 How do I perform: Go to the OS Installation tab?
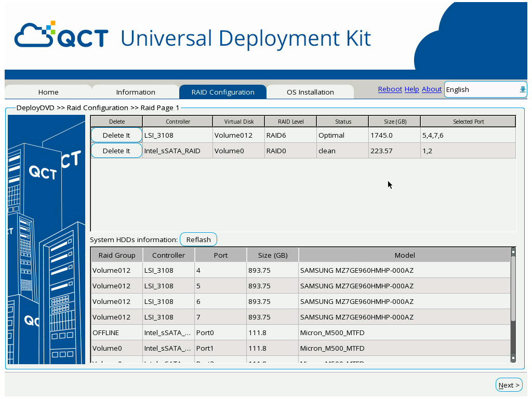click(x=310, y=92)
